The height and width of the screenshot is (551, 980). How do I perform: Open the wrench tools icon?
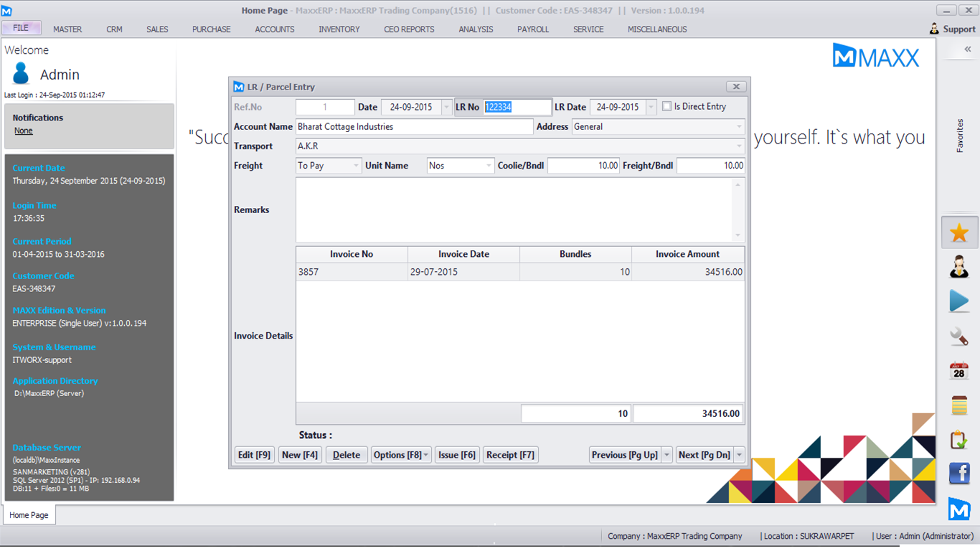tap(959, 336)
